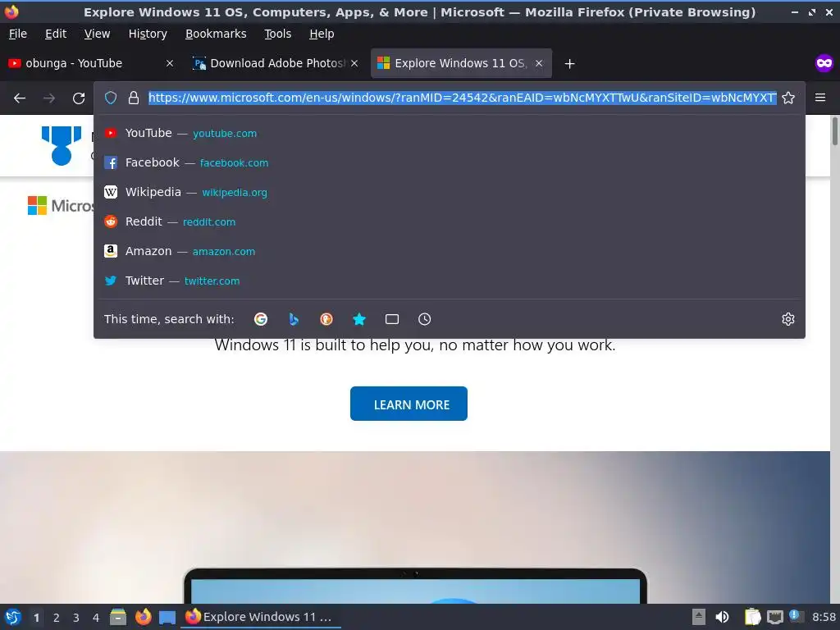Bookmark this page with the star

pos(788,98)
